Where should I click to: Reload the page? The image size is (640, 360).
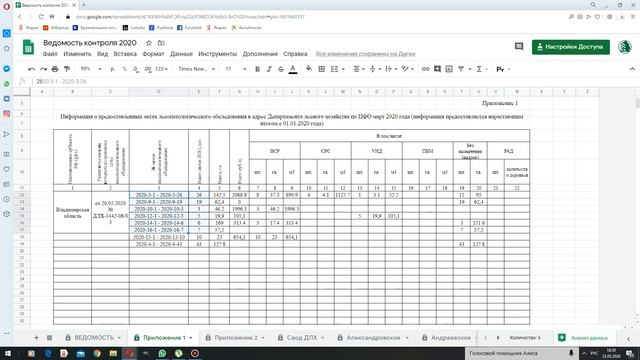click(41, 17)
